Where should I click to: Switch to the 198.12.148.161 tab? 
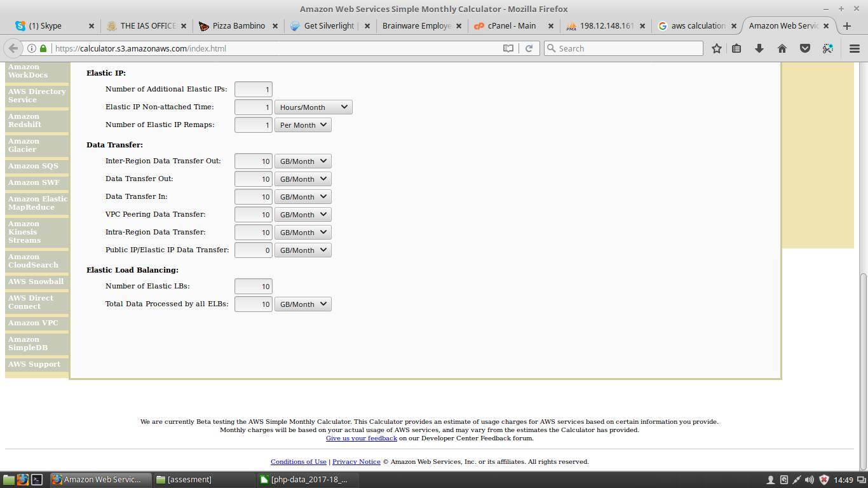[607, 26]
